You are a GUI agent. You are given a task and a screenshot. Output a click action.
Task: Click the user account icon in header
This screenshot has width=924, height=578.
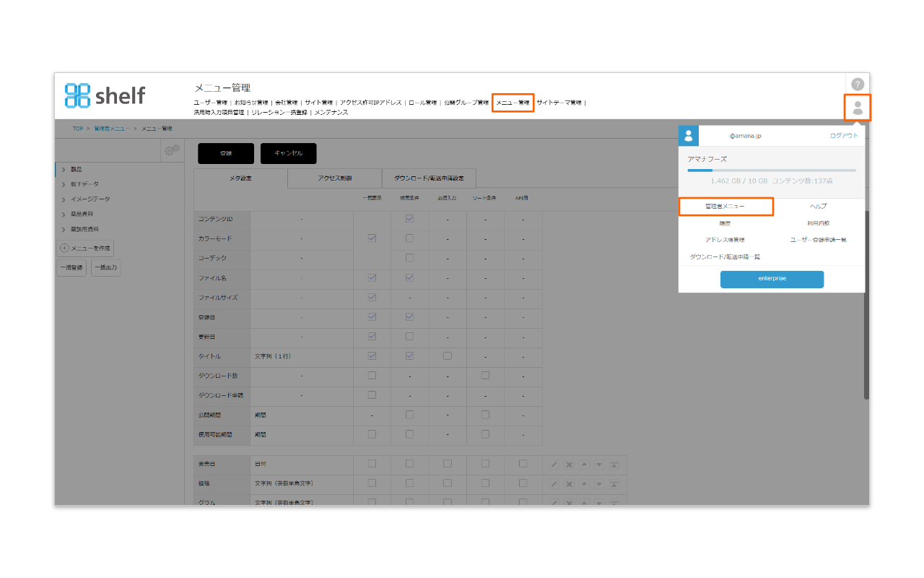tap(858, 108)
